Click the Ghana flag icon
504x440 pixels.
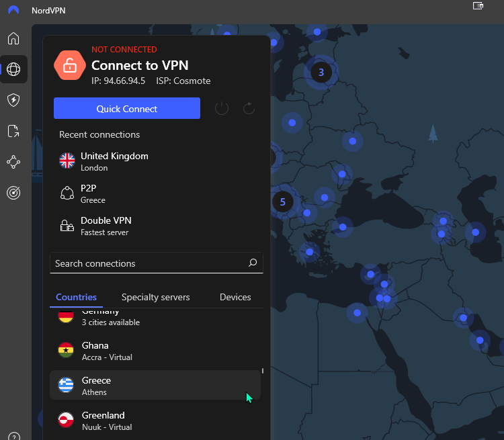[66, 350]
